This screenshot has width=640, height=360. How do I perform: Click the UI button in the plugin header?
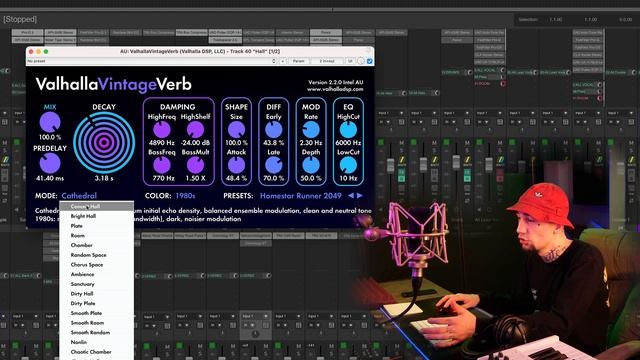(350, 61)
